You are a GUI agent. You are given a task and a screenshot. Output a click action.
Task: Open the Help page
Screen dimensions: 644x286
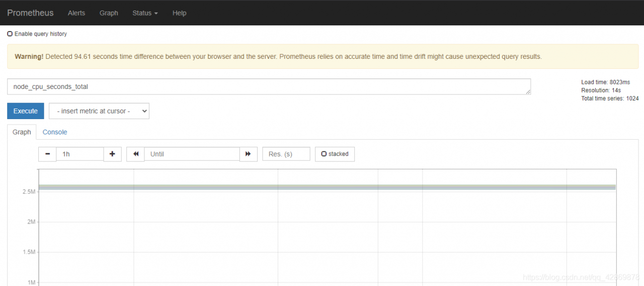[x=179, y=13]
